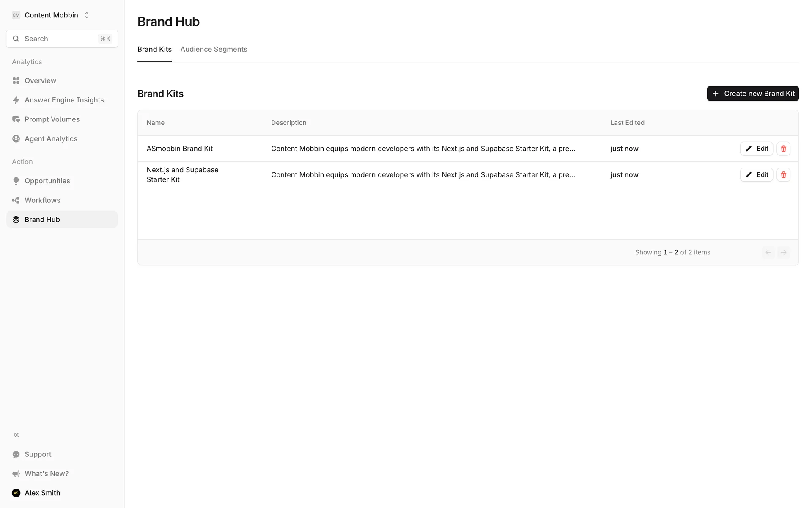The image size is (812, 508).
Task: Collapse the sidebar with double chevron
Action: click(16, 435)
